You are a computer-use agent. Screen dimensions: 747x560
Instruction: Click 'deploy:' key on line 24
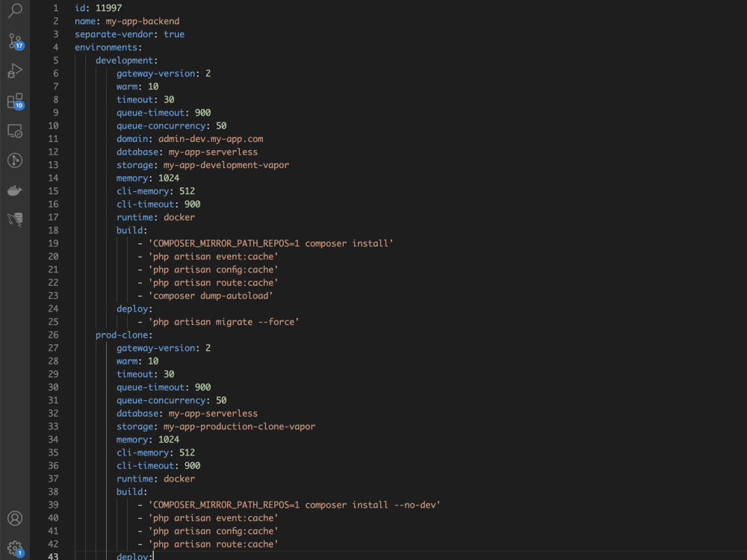[x=134, y=309]
